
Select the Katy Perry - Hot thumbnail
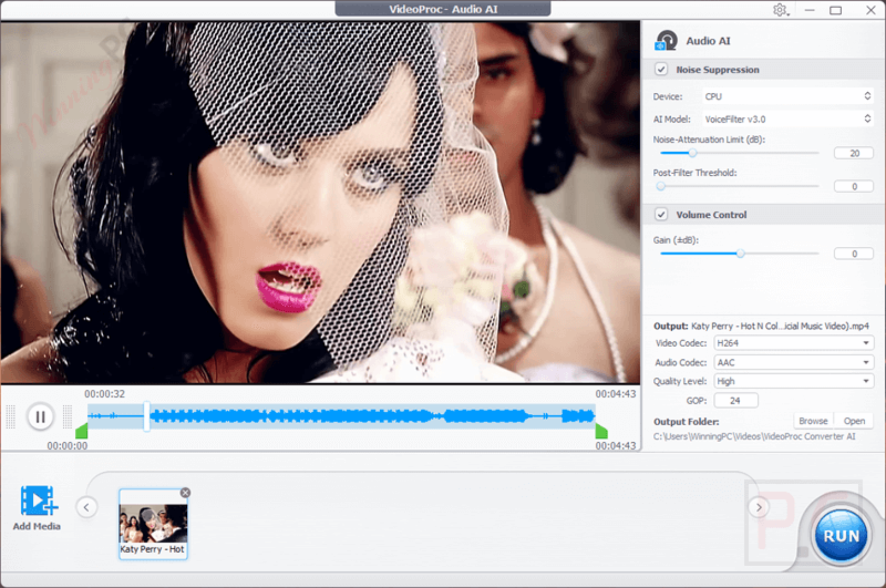coord(153,524)
